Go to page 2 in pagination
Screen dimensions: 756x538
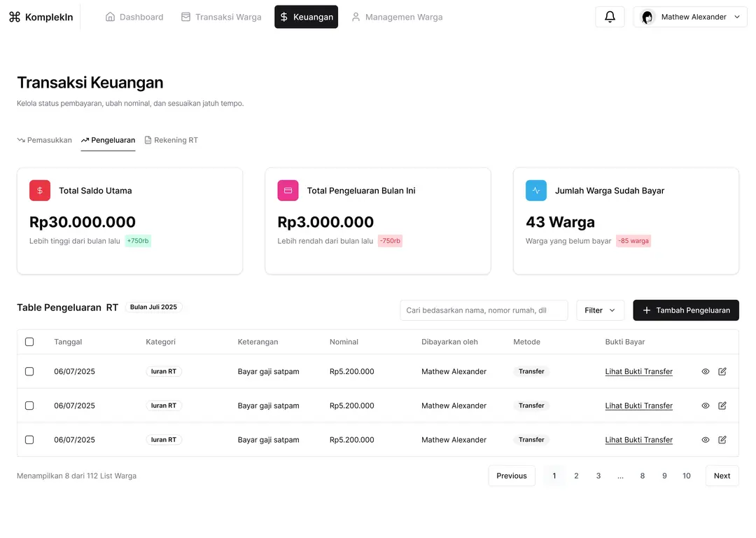pos(576,476)
